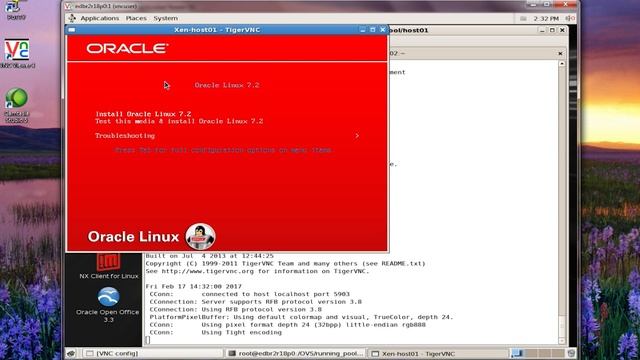The height and width of the screenshot is (360, 640).
Task: Click the 'Built on Jul 4 2013' terminal line
Action: tap(209, 256)
